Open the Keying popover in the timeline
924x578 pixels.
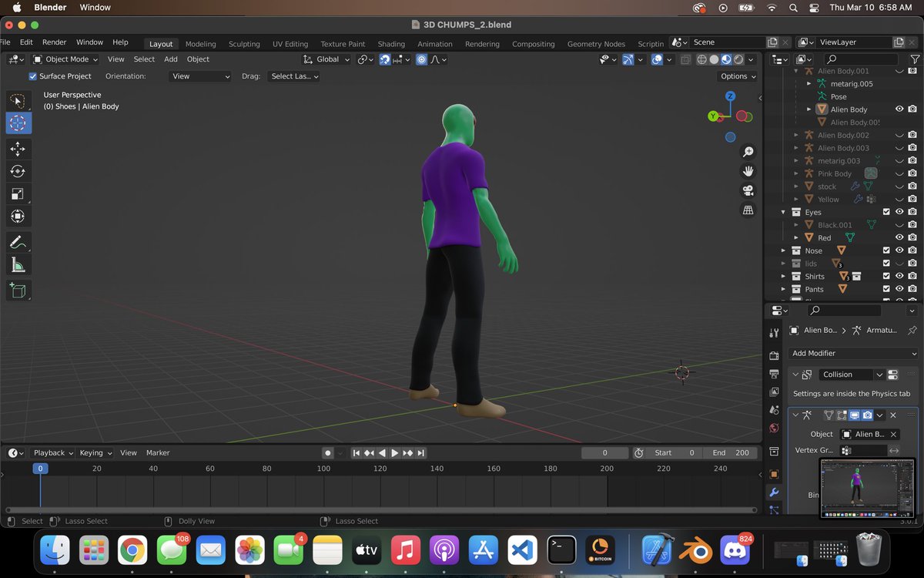pos(95,453)
